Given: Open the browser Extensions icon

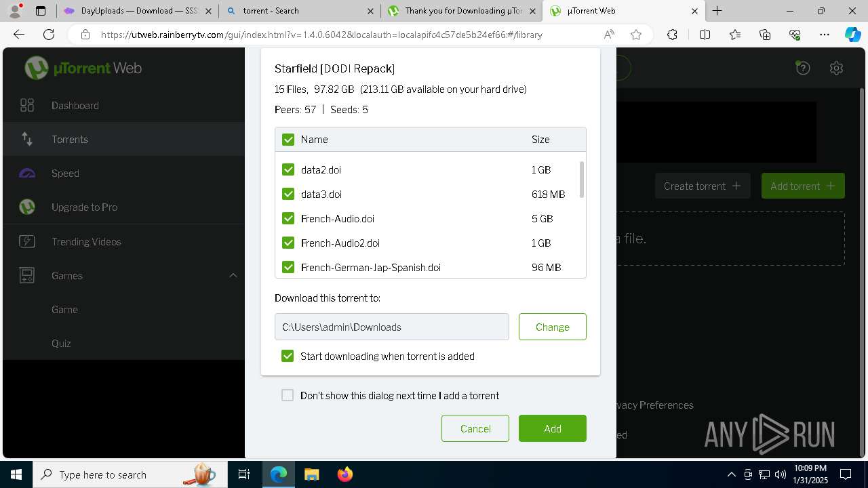Looking at the screenshot, I should click(672, 35).
